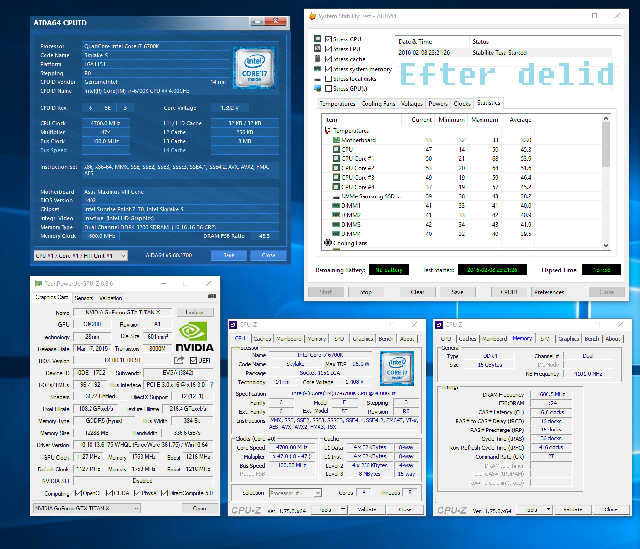Click the FPU icon beside Stress FPU
This screenshot has width=640, height=549.
pos(318,49)
